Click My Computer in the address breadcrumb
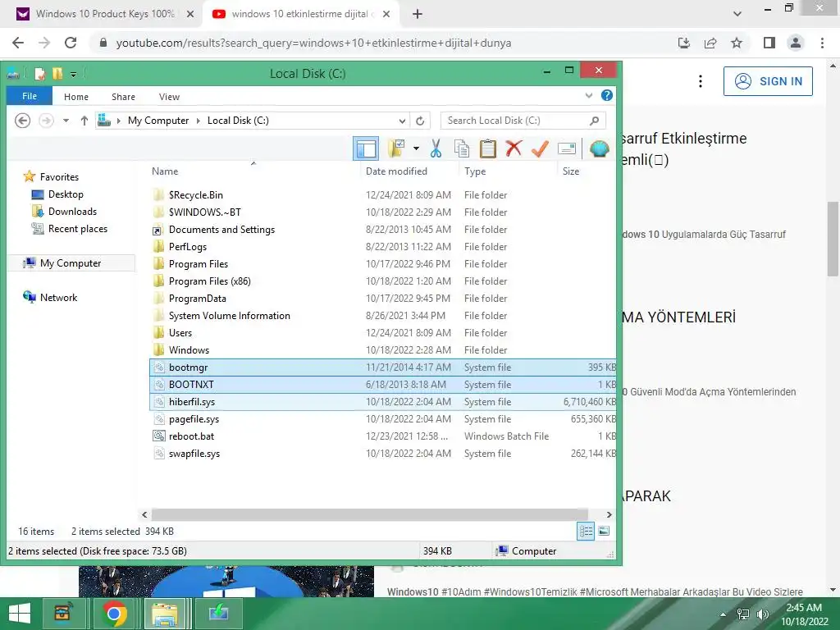This screenshot has width=840, height=630. click(x=158, y=121)
